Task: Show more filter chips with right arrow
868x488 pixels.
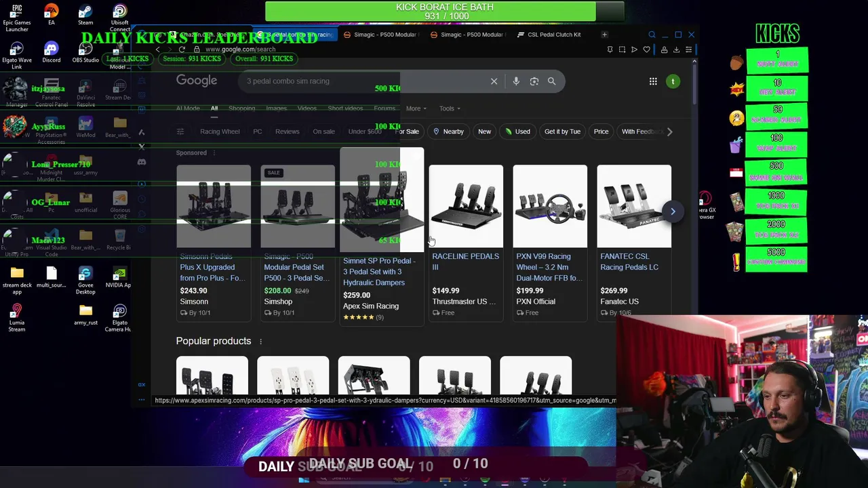Action: (x=669, y=131)
